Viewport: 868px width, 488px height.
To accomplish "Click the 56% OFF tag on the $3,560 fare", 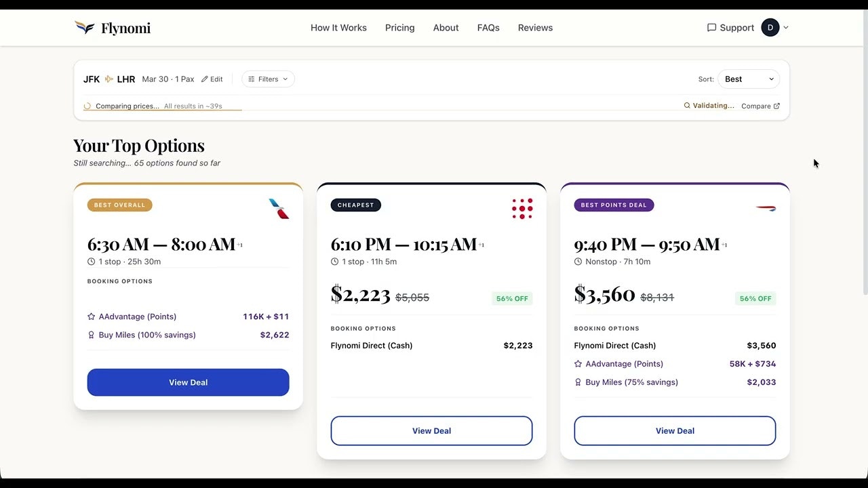I will coord(755,299).
